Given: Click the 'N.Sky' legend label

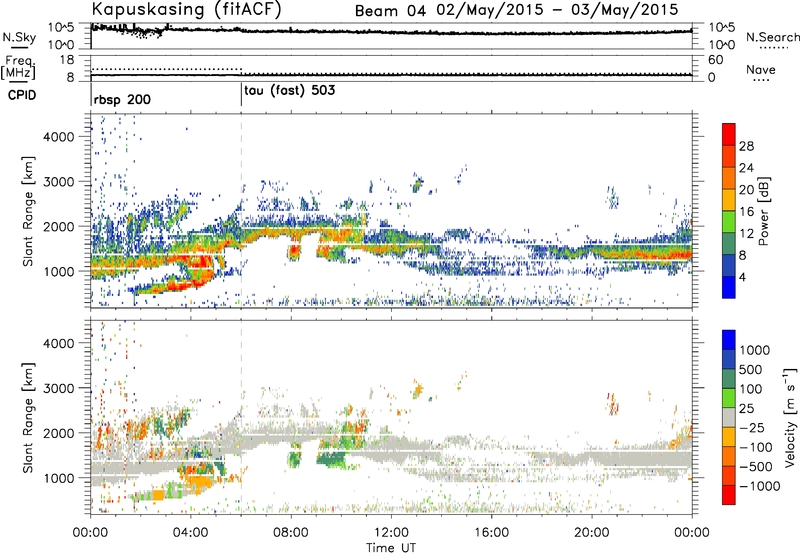Looking at the screenshot, I should [x=19, y=37].
